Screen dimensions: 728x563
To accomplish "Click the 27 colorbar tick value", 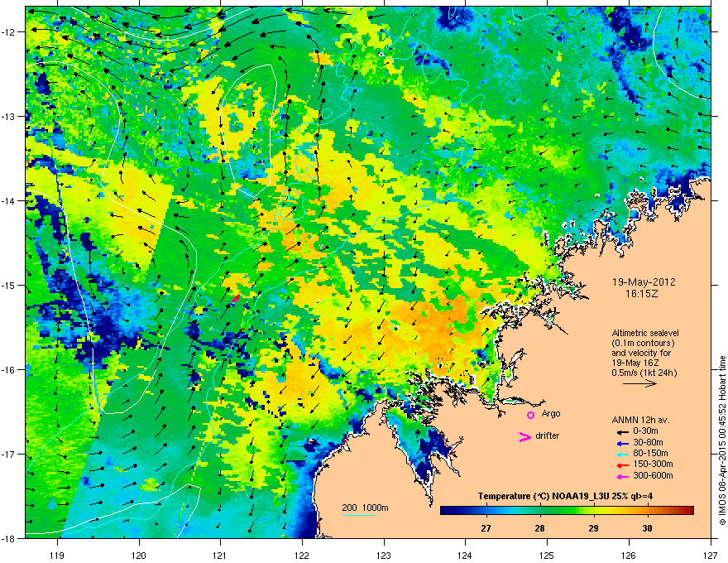I will coord(486,528).
